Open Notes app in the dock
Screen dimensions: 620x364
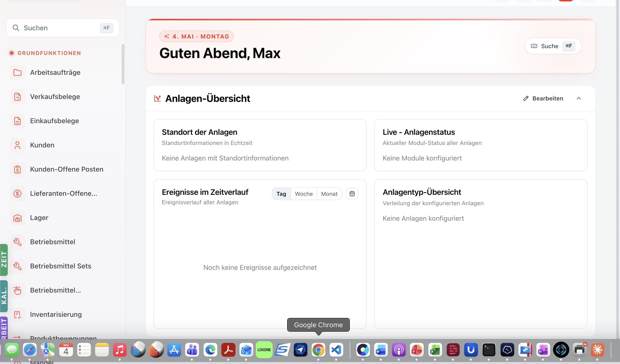click(x=102, y=350)
